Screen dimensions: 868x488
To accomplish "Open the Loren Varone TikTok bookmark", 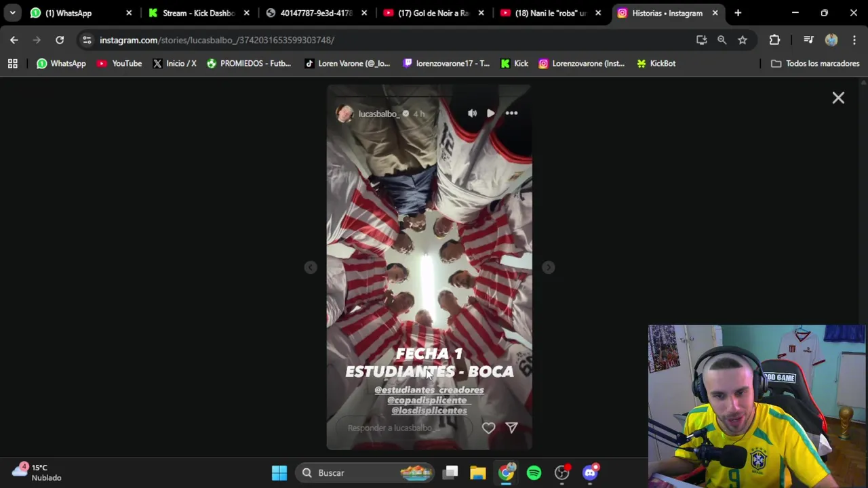I will (347, 63).
